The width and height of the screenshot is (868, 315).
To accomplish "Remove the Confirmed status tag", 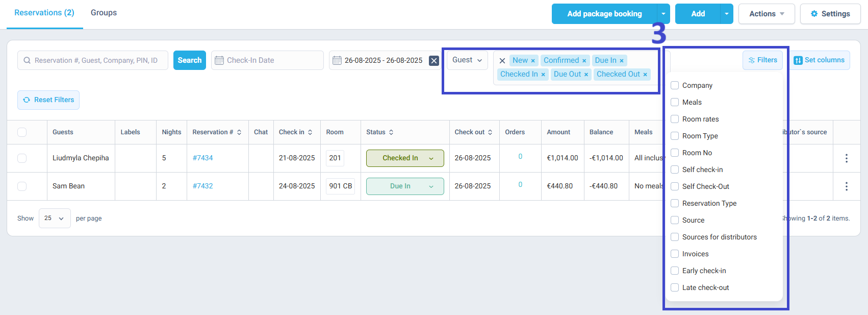I will 584,61.
